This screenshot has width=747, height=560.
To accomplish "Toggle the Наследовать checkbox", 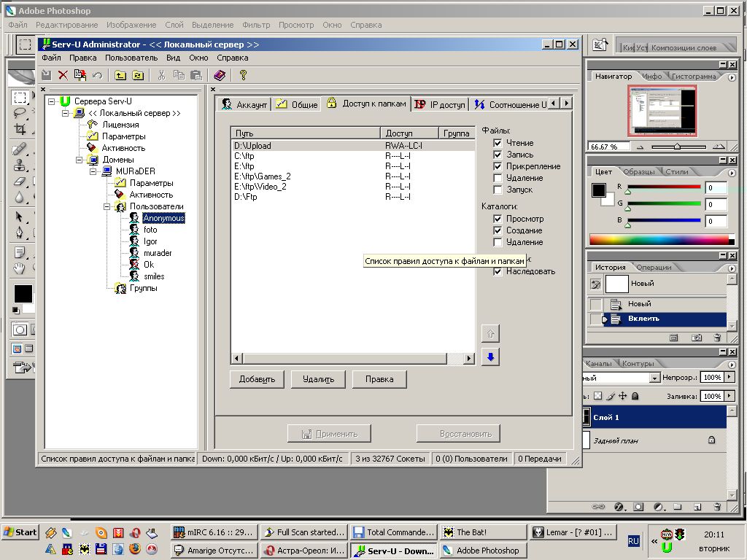I will tap(498, 271).
